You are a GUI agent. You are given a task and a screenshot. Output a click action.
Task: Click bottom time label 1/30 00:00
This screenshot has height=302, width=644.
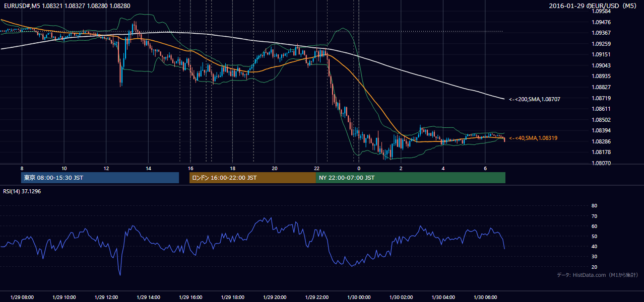coord(359,297)
